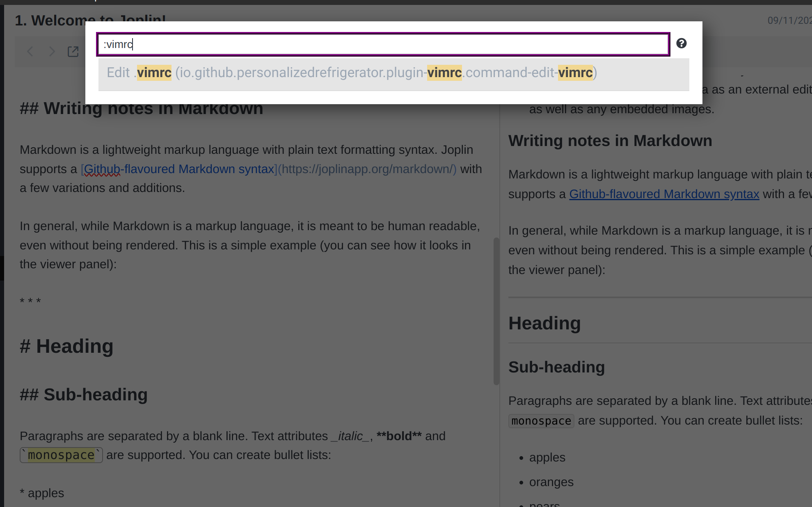This screenshot has width=812, height=507.
Task: Click 'Writing notes in Markdown' viewer heading
Action: pos(610,141)
